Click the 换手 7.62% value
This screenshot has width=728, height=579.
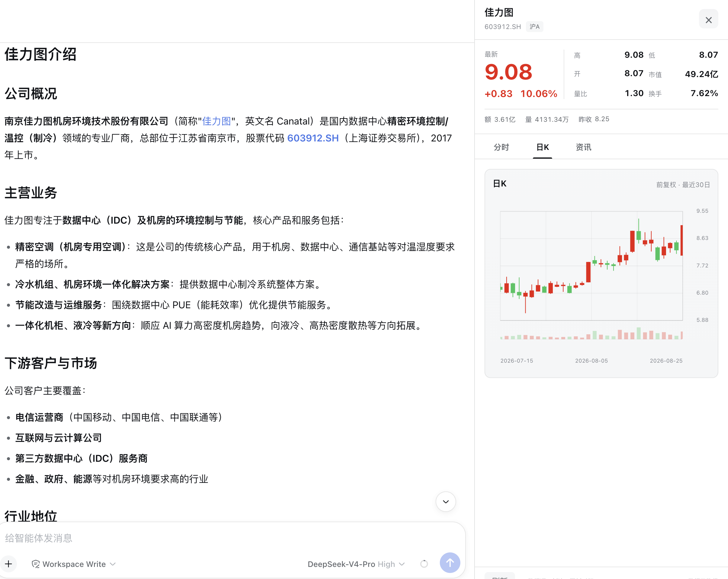click(704, 93)
